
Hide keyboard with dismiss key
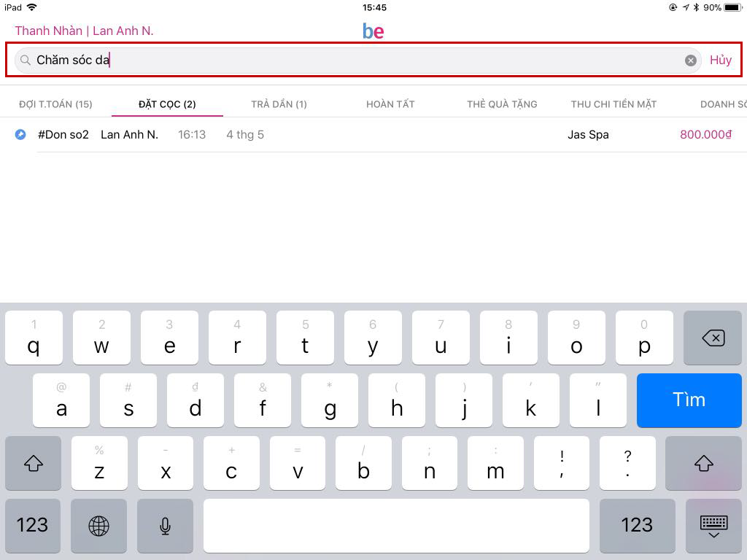click(713, 526)
